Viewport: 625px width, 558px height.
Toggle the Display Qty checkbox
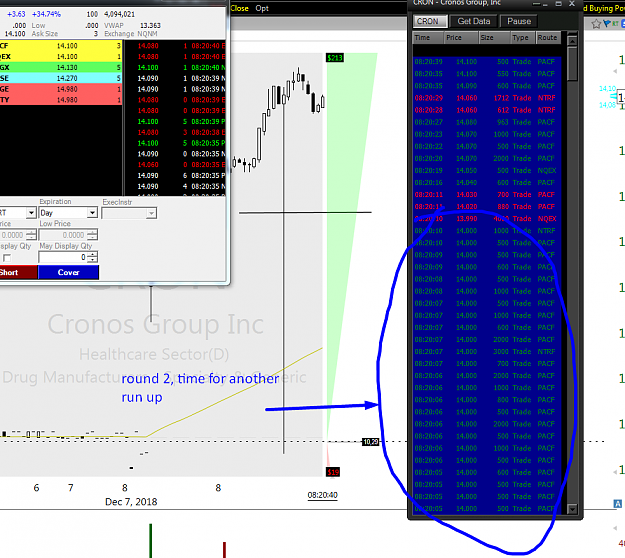click(7, 257)
